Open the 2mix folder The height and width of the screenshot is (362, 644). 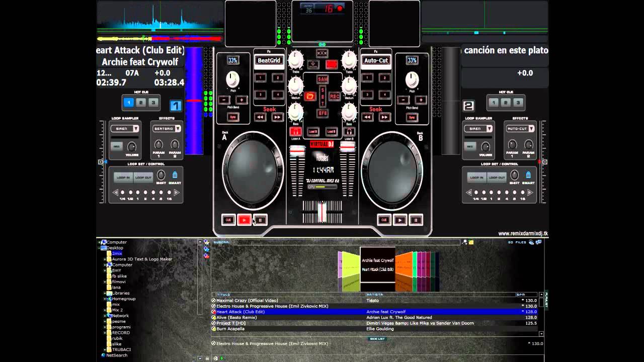(x=117, y=253)
